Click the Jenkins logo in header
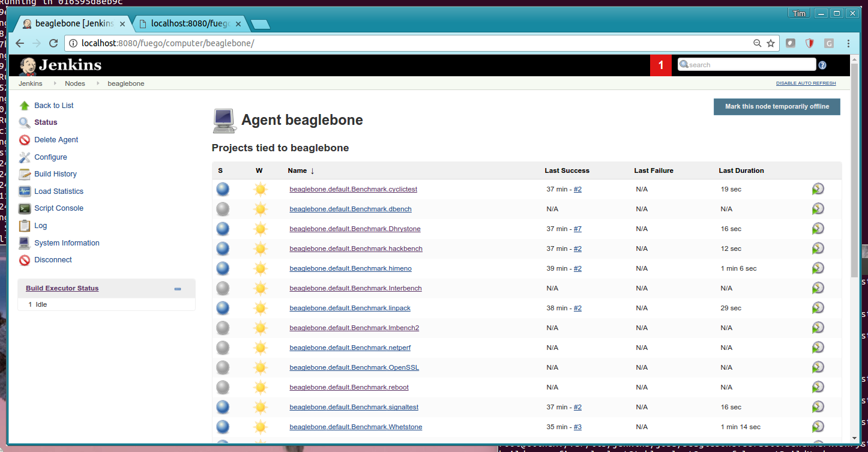This screenshot has width=868, height=452. (x=60, y=65)
